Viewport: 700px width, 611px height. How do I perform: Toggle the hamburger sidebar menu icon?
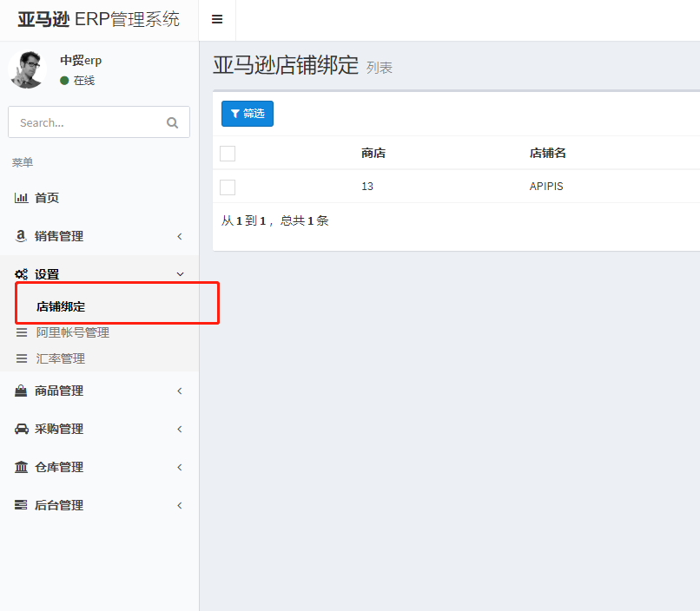(x=217, y=19)
